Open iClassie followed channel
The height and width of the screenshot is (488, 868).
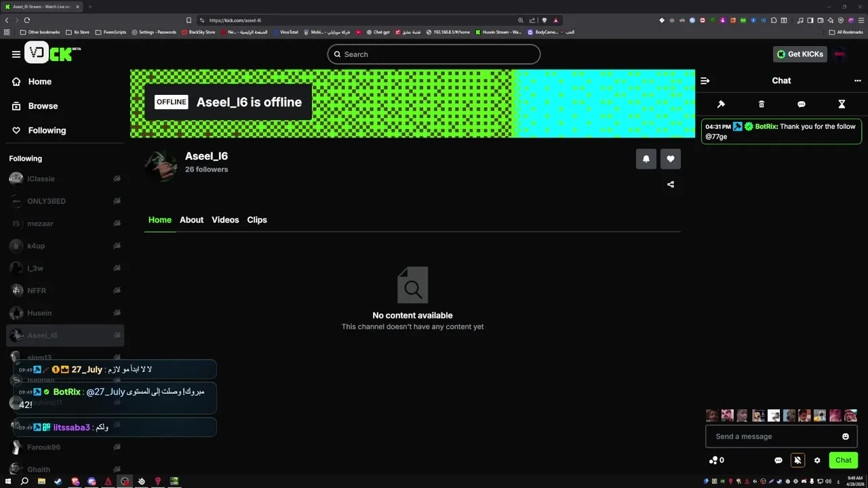pyautogui.click(x=65, y=179)
